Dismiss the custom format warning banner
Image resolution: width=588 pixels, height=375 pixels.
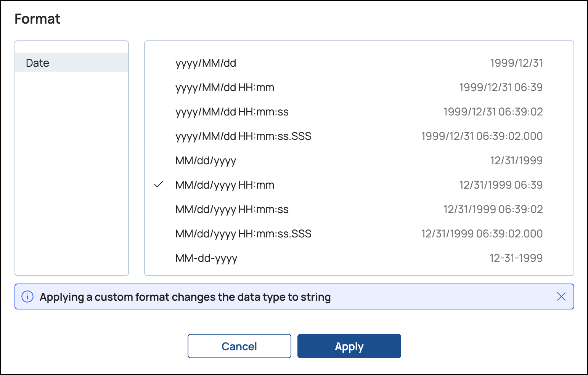click(561, 296)
